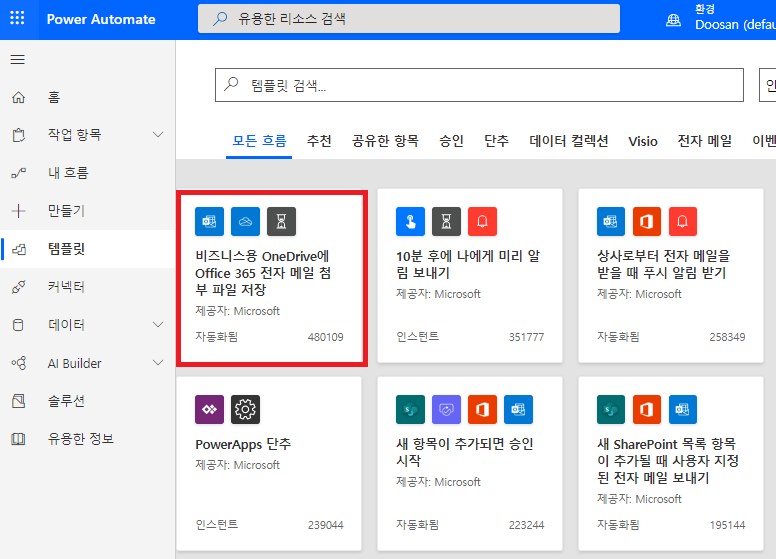Click the 커넥터 plug icon
Viewport: 776px width, 559px height.
click(18, 287)
